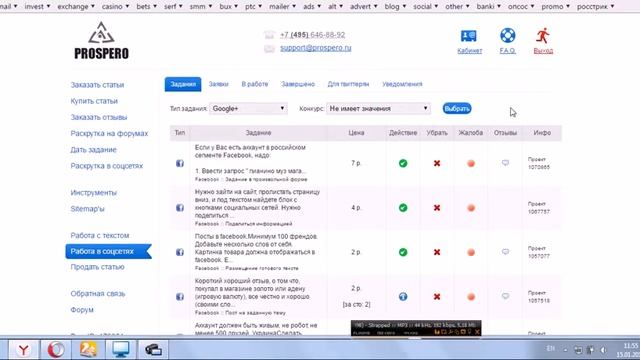This screenshot has height=360, width=640.
Task: Report the 7 р. task via orange complaint dot
Action: (x=471, y=163)
